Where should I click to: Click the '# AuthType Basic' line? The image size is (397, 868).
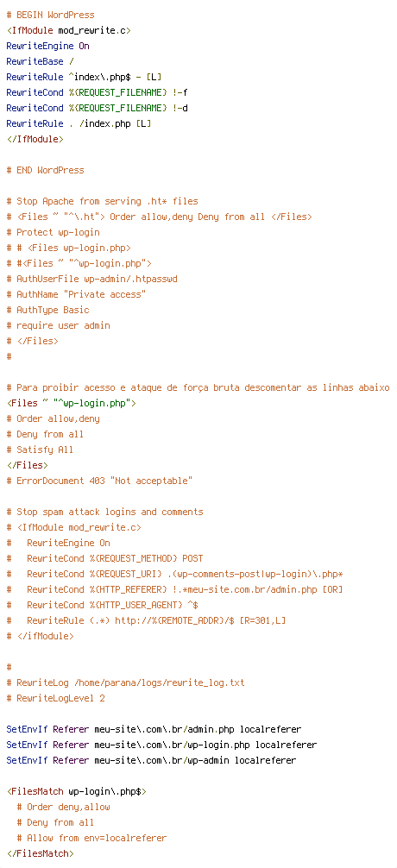(47, 310)
